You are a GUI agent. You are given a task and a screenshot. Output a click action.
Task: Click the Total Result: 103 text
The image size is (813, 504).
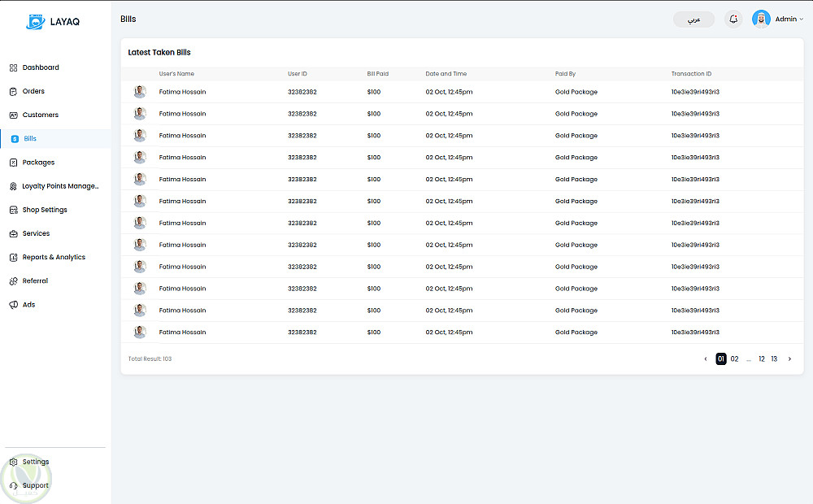pyautogui.click(x=150, y=358)
